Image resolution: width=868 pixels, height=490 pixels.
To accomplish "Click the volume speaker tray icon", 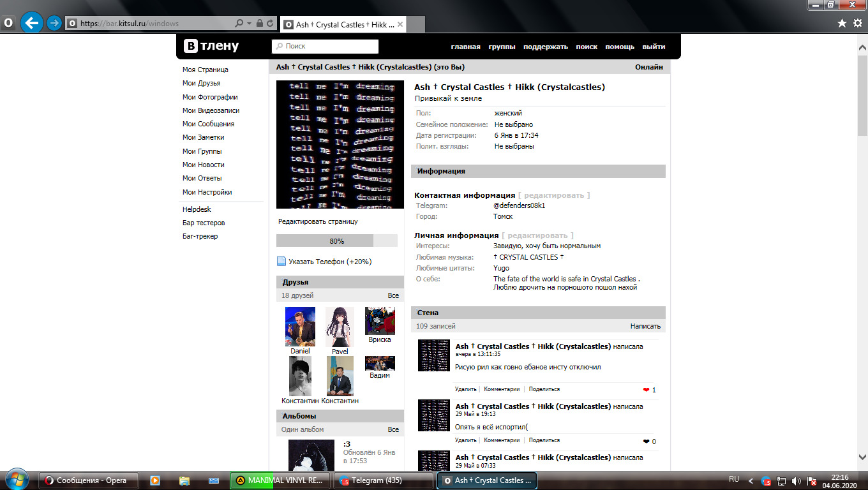I will (x=797, y=481).
